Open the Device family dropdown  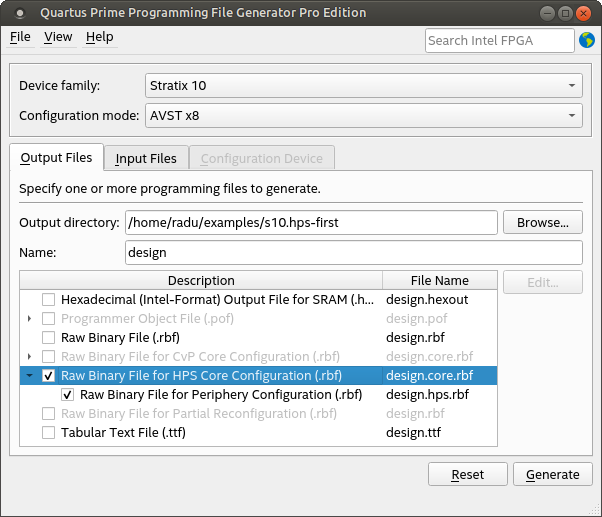(x=363, y=86)
